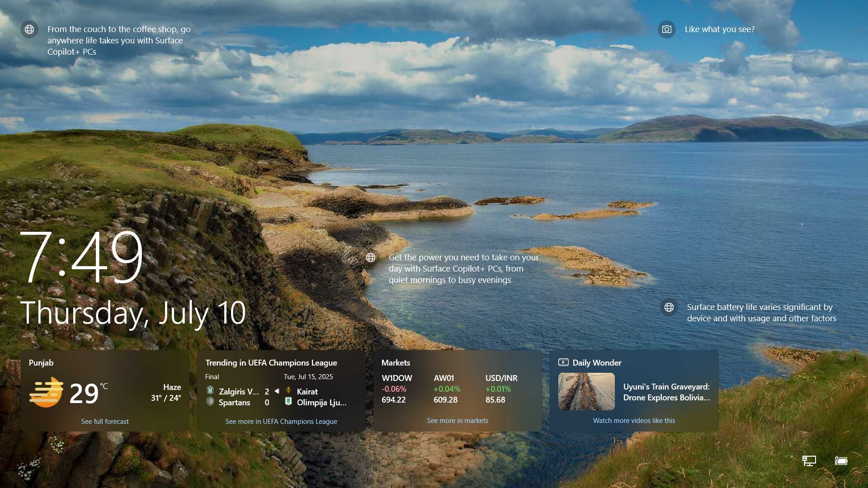Open Watch more videos like this link
This screenshot has height=488, width=868.
pyautogui.click(x=634, y=420)
